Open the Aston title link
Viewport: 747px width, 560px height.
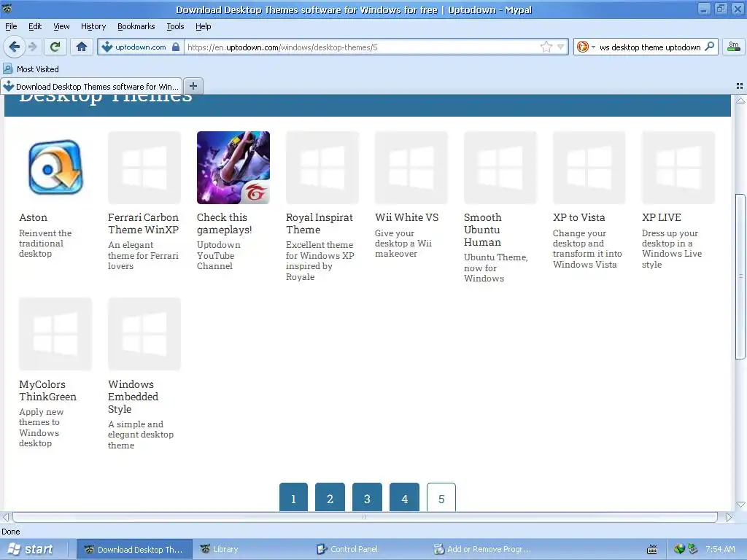tap(33, 217)
